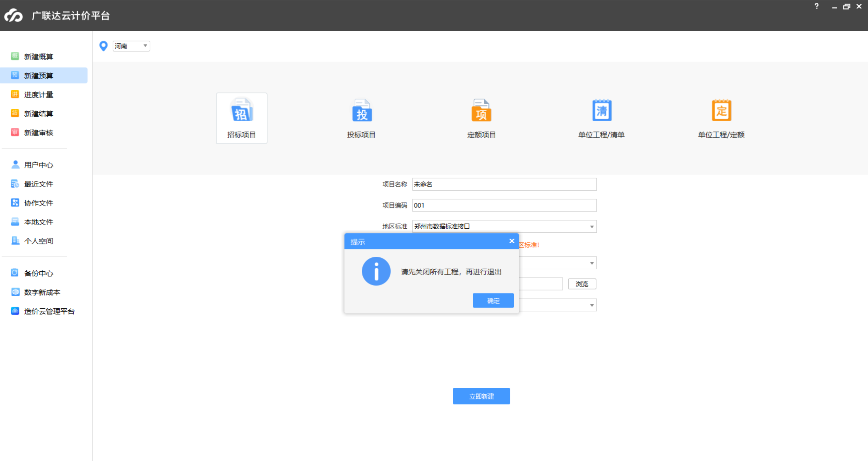
Task: Click the 数字新成本 icon
Action: coord(15,292)
